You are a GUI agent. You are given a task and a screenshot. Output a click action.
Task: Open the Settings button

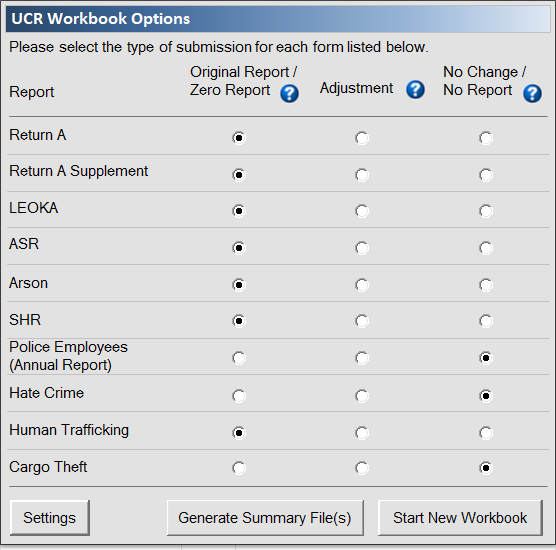tap(50, 518)
